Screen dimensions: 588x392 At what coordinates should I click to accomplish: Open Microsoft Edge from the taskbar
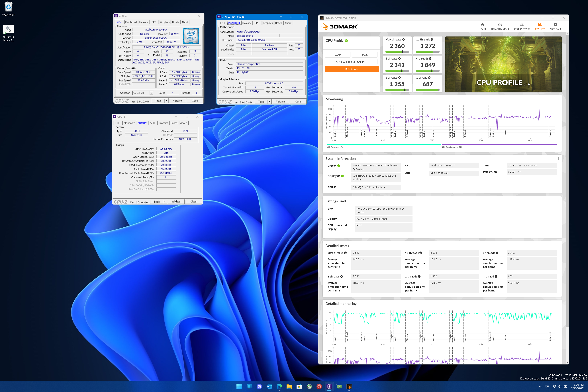pos(279,387)
